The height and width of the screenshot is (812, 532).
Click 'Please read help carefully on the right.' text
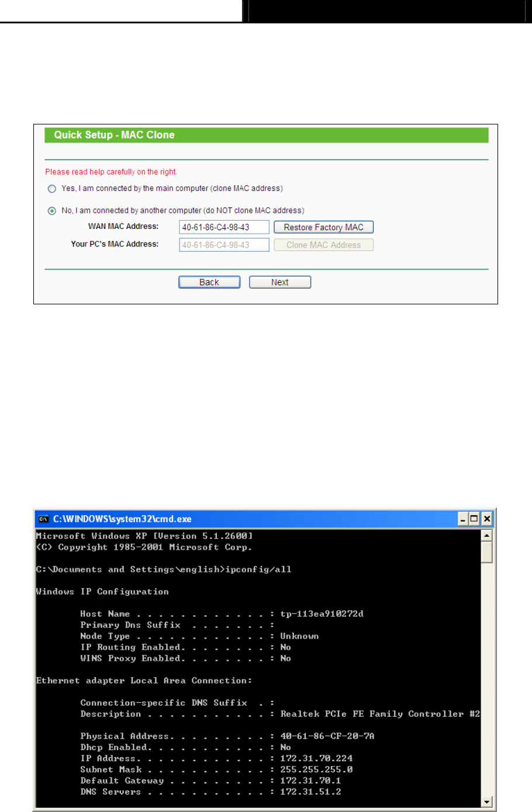tap(111, 172)
